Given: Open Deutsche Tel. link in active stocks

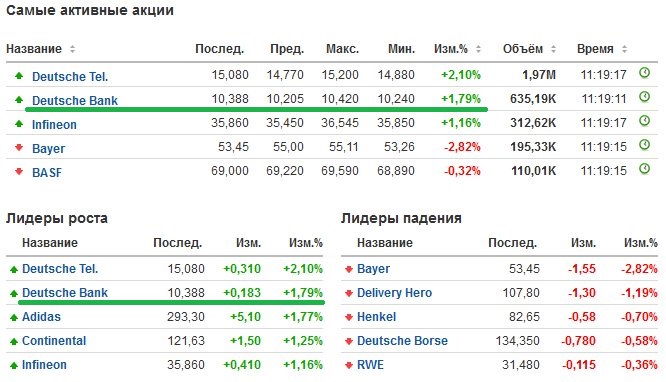Looking at the screenshot, I should (70, 77).
